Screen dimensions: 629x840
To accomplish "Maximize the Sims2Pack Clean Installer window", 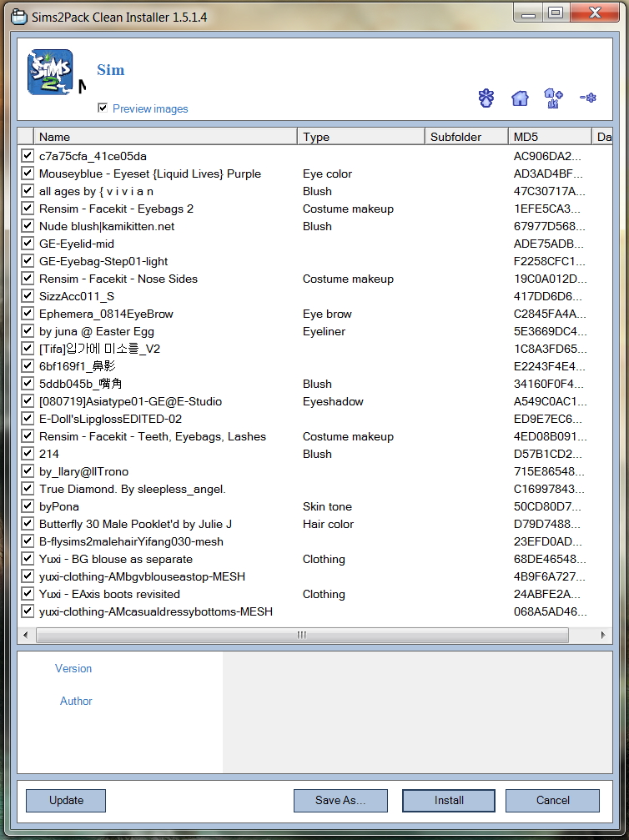I will 556,13.
